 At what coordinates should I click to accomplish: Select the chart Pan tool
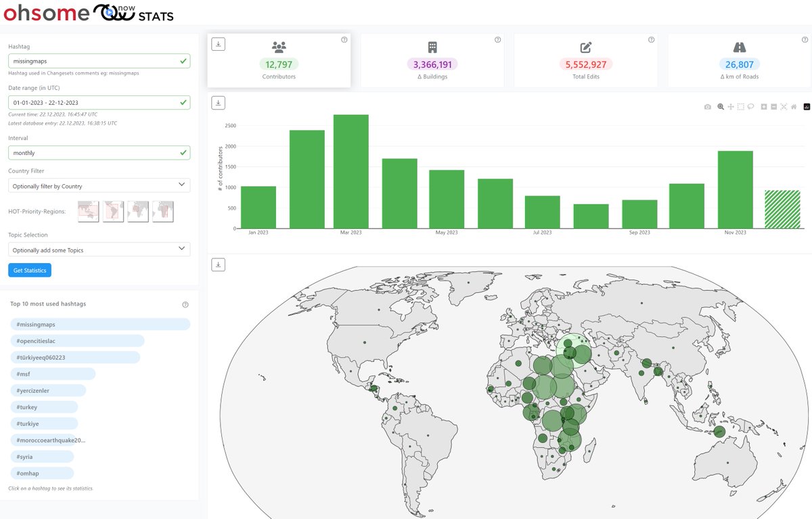tap(731, 107)
